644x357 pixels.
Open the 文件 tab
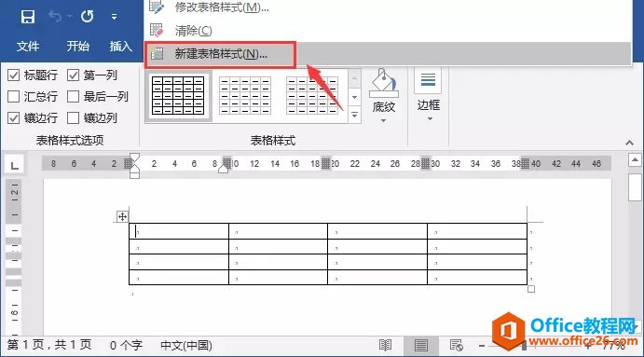click(x=28, y=46)
